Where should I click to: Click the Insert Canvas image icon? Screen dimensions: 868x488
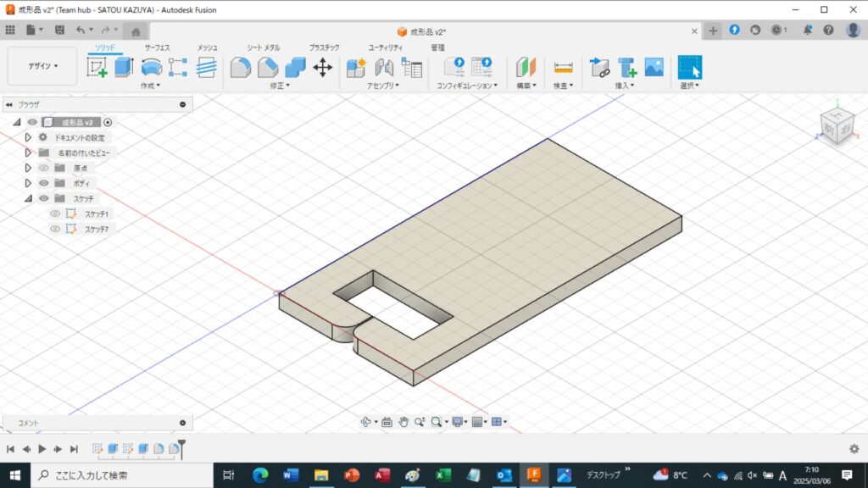tap(654, 68)
